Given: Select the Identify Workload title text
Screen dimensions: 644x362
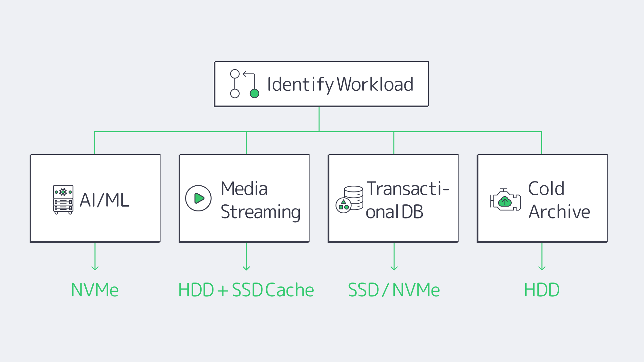Looking at the screenshot, I should [x=340, y=85].
